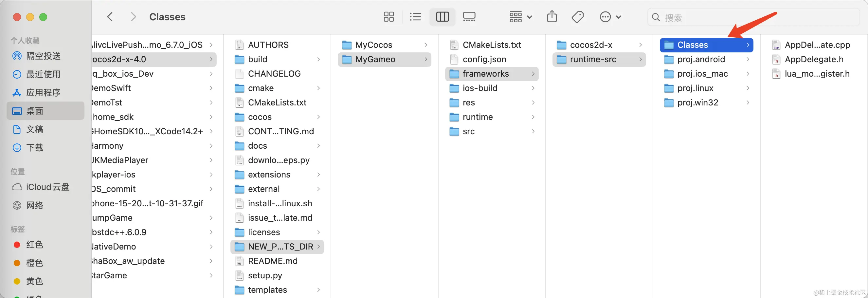Expand the DemoSwift folder chevron
Viewport: 868px width, 298px height.
click(211, 88)
